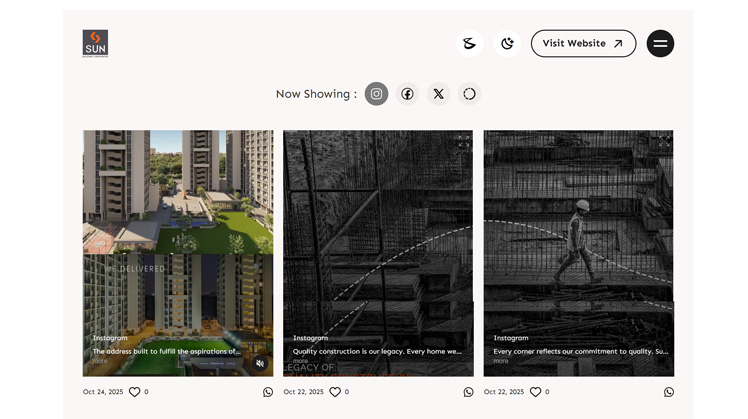
Task: Unmute the video on the Oct 24 post
Action: [260, 364]
